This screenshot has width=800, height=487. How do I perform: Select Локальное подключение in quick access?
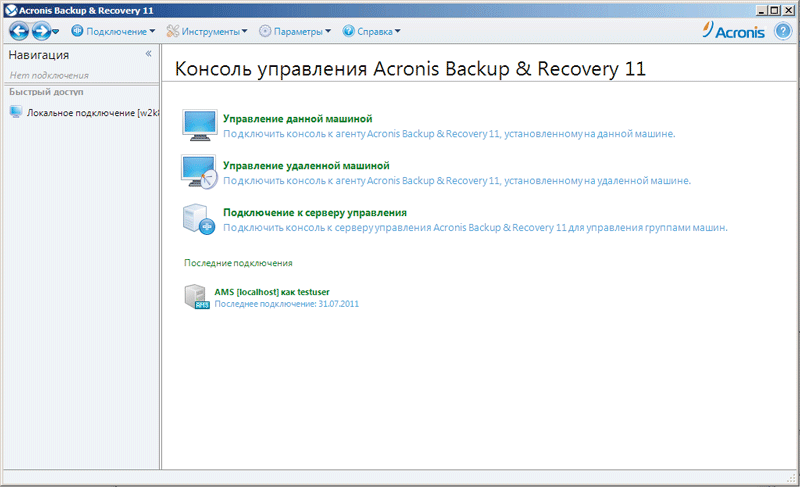click(86, 112)
